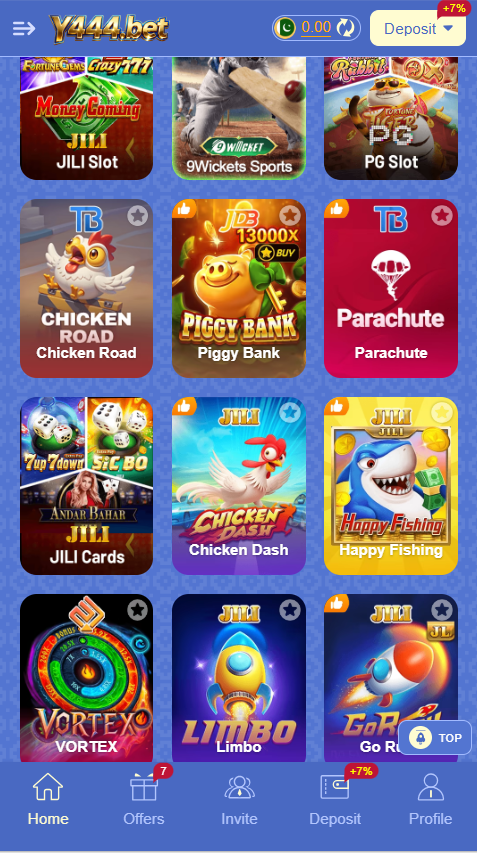The height and width of the screenshot is (853, 477).
Task: Launch the Happy Fishing game
Action: (x=391, y=486)
